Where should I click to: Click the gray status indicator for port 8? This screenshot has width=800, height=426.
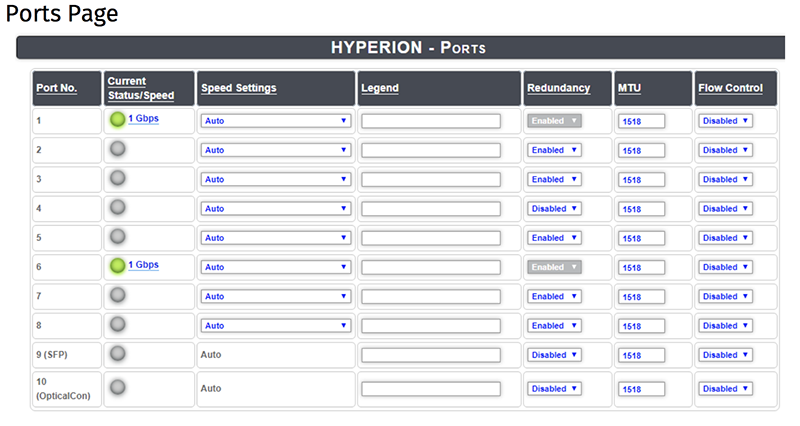(117, 324)
